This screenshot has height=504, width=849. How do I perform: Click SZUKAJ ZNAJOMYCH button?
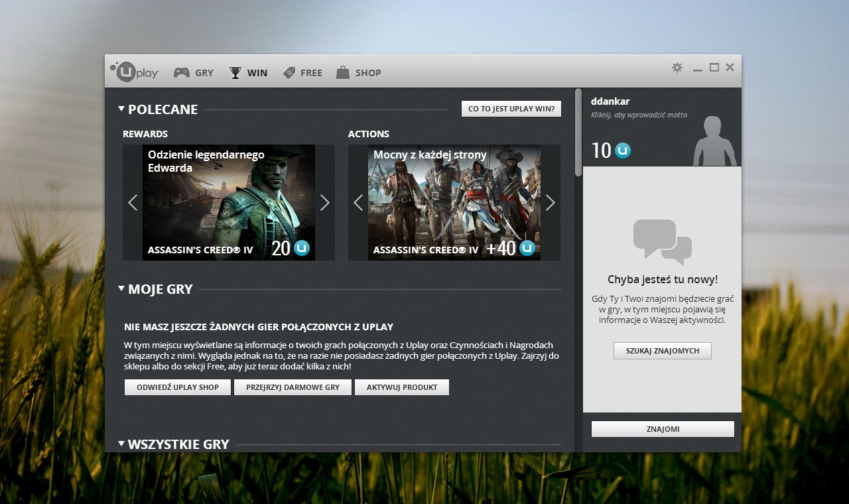(x=663, y=351)
